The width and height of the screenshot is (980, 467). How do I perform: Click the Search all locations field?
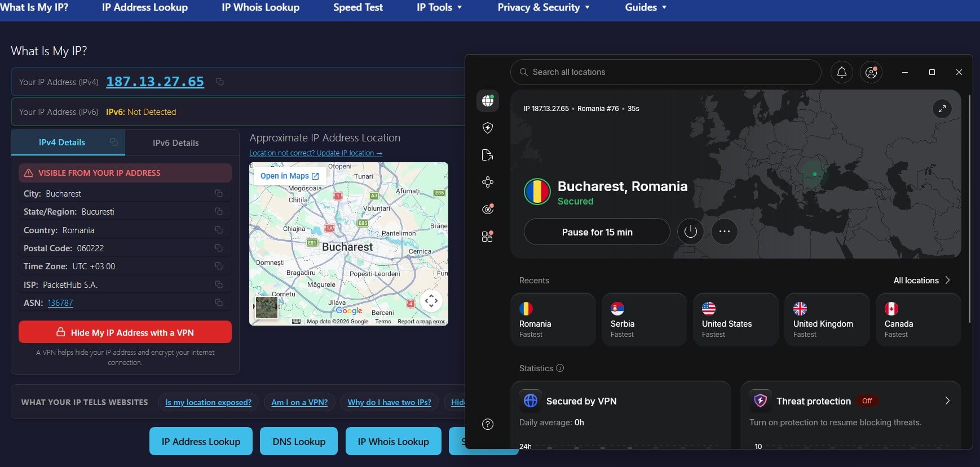click(665, 72)
